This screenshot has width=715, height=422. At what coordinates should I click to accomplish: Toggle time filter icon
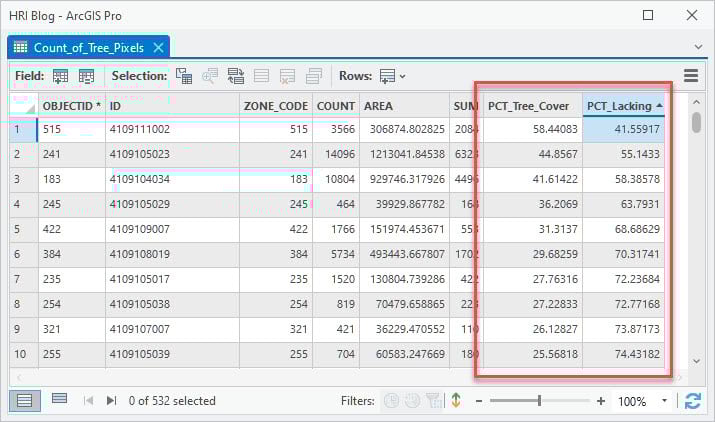coord(391,401)
